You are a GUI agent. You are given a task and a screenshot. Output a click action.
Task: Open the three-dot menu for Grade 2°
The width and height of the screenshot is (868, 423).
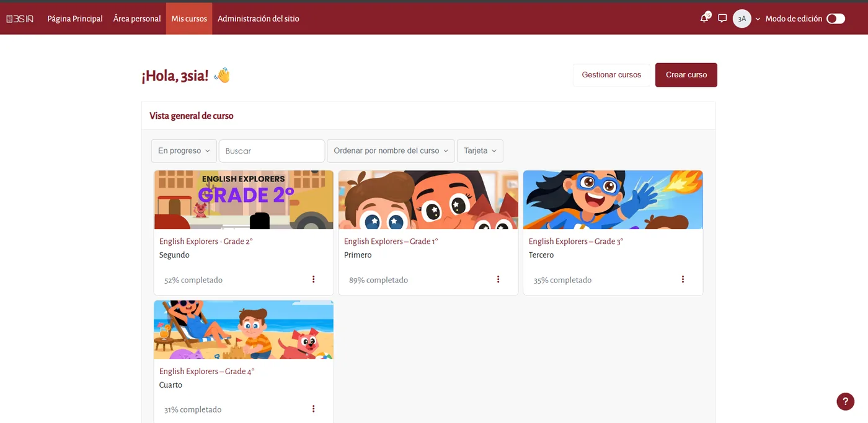point(313,279)
